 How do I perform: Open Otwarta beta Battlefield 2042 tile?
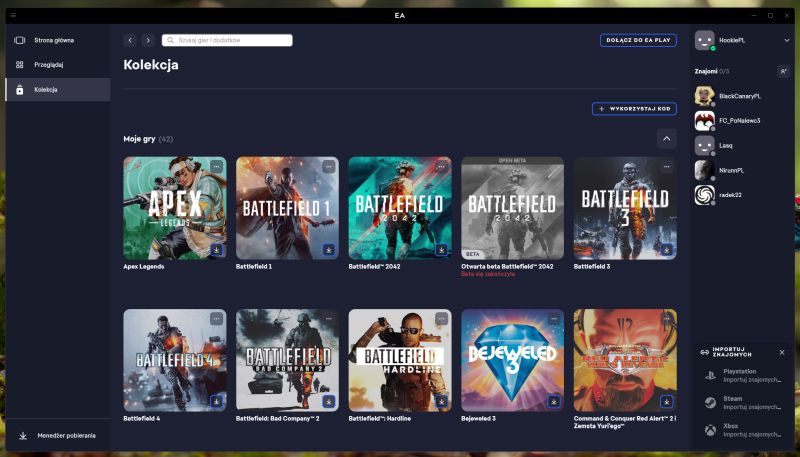512,208
